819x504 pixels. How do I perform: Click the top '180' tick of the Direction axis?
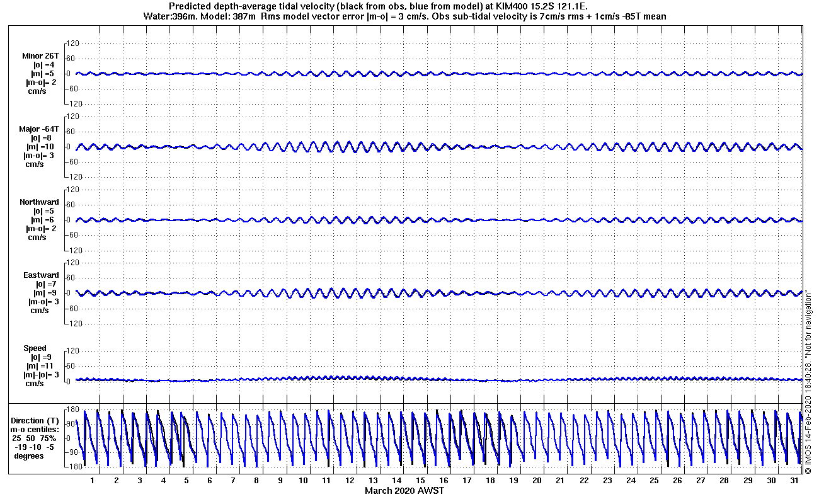point(72,410)
